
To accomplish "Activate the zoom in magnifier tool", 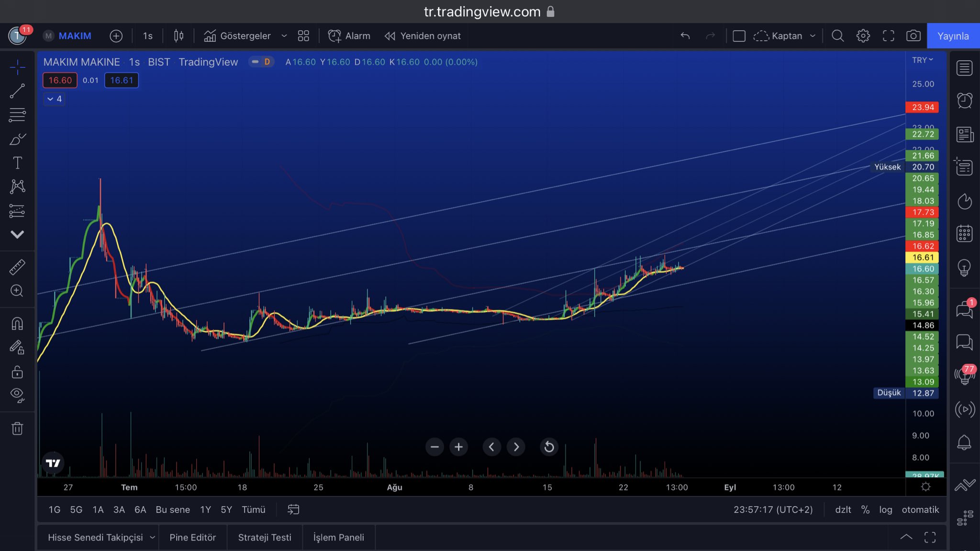I will pyautogui.click(x=17, y=291).
